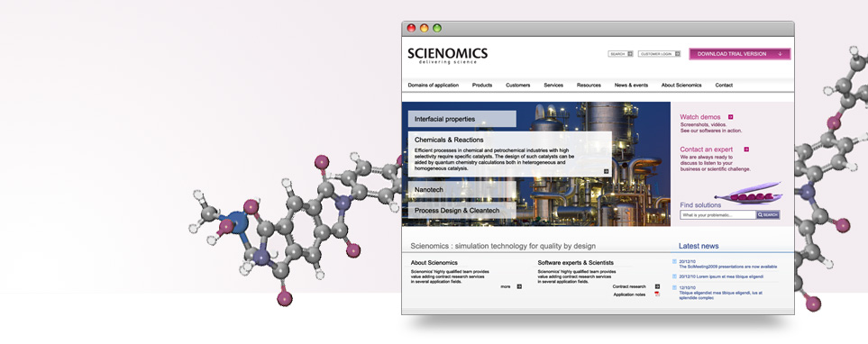Open the Watch demos link

[x=700, y=117]
